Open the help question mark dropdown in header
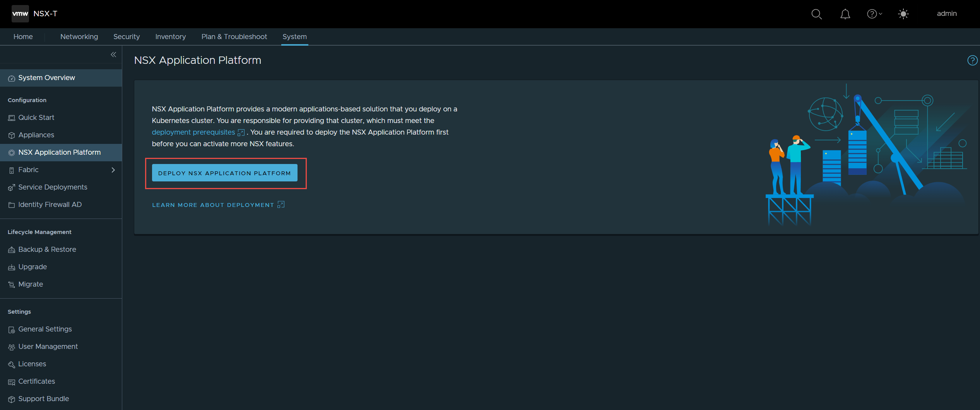This screenshot has height=410, width=980. [874, 14]
